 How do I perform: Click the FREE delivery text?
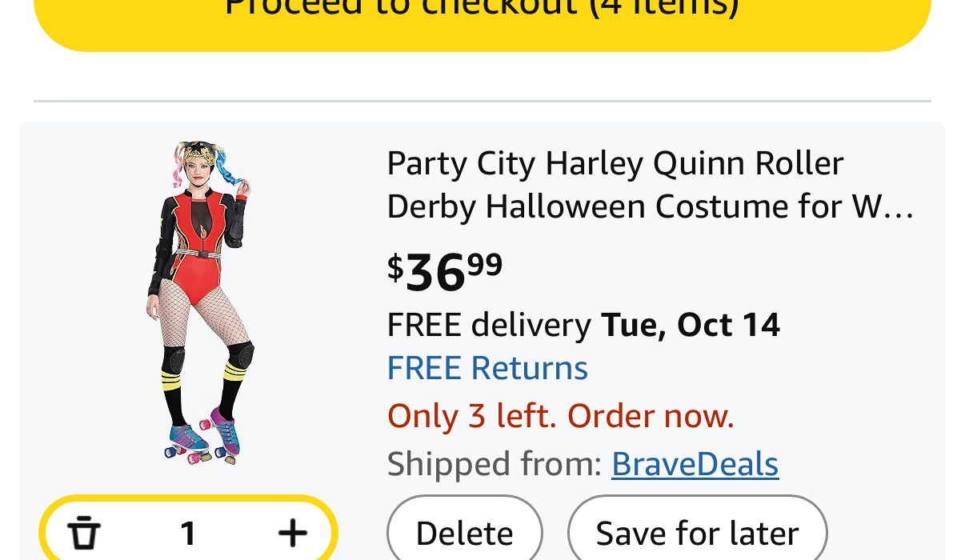point(488,325)
